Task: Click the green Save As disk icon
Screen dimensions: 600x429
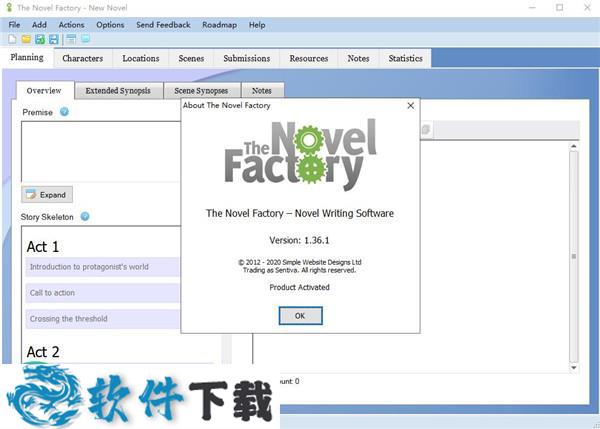Action: click(x=40, y=39)
